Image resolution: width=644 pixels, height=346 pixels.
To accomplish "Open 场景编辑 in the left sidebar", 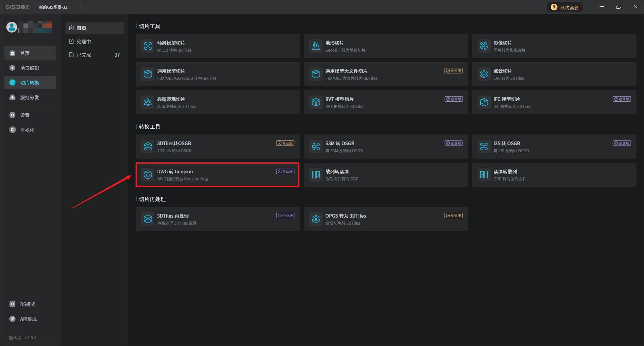I will tap(30, 68).
